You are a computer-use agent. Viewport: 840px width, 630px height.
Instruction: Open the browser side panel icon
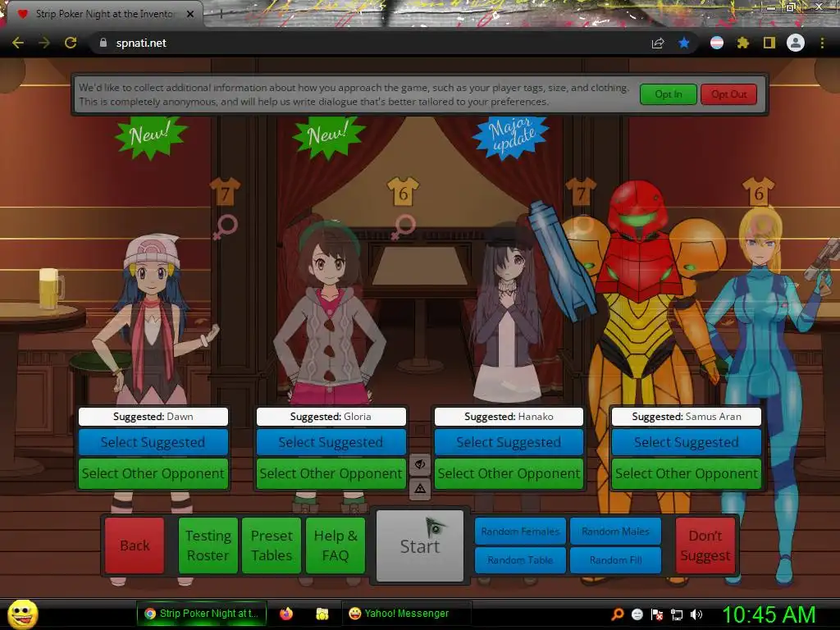pyautogui.click(x=769, y=43)
